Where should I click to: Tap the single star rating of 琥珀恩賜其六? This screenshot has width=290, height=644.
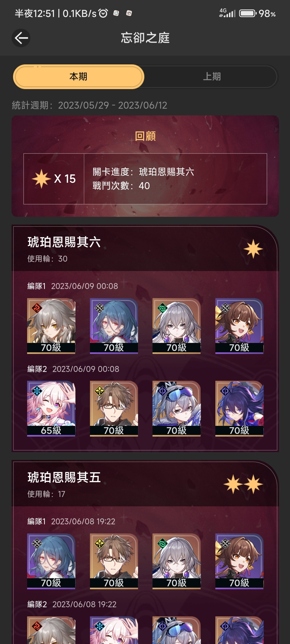(253, 249)
